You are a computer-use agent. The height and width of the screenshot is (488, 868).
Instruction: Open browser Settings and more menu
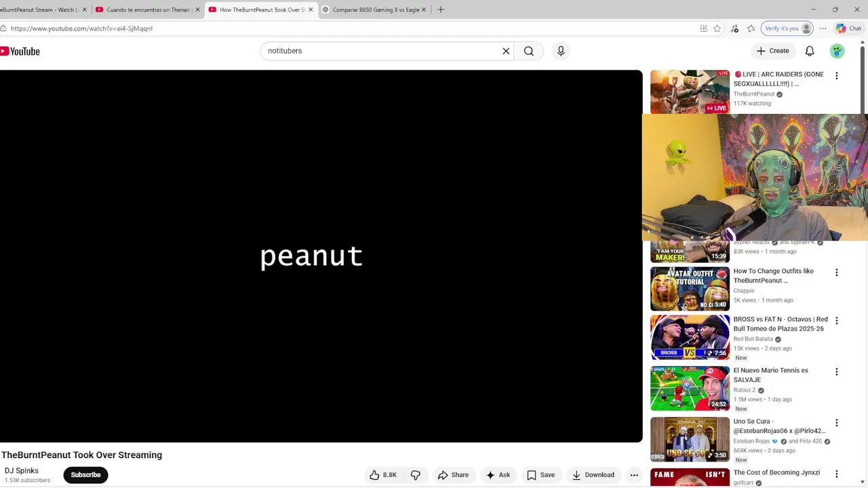[x=823, y=28]
